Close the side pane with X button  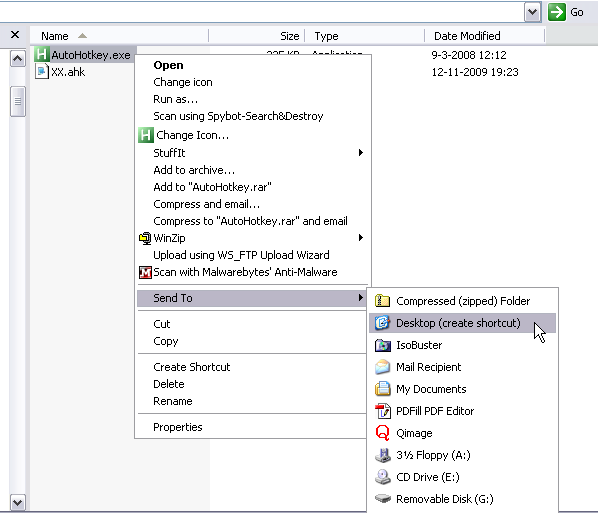(15, 35)
